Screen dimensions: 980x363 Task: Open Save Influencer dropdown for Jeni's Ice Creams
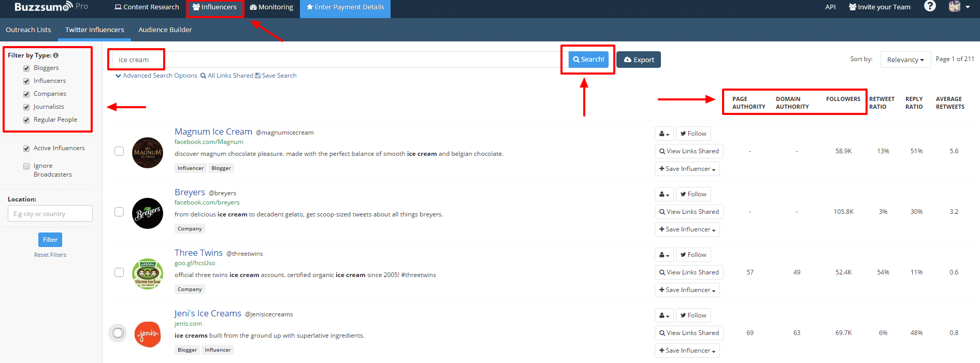pyautogui.click(x=687, y=351)
